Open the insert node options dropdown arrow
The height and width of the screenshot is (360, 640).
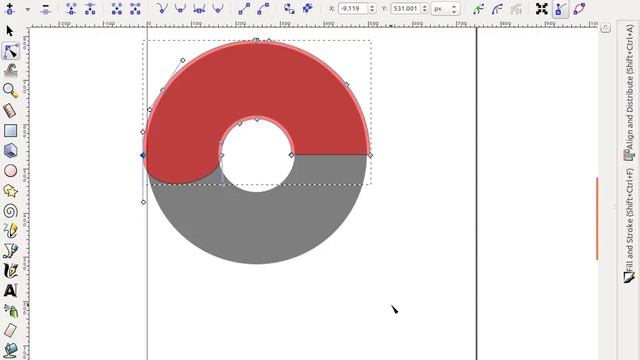coord(28,9)
